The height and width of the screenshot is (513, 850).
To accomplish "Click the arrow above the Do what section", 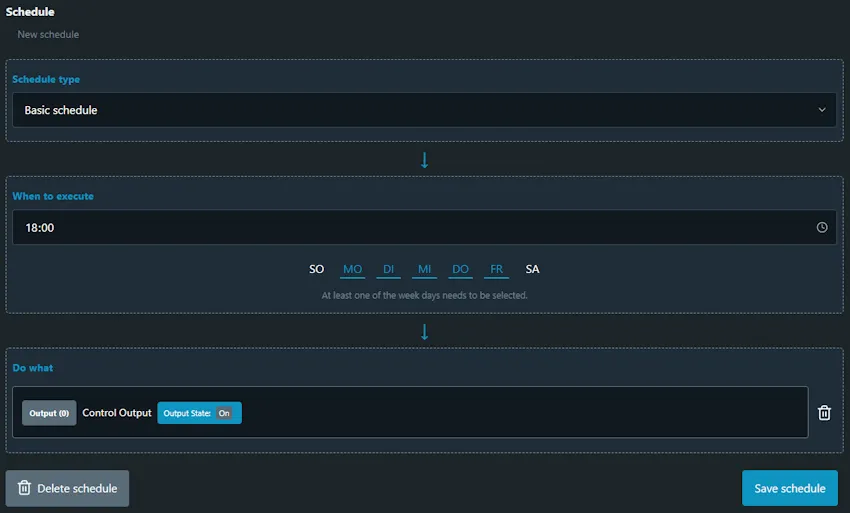I will click(x=424, y=331).
